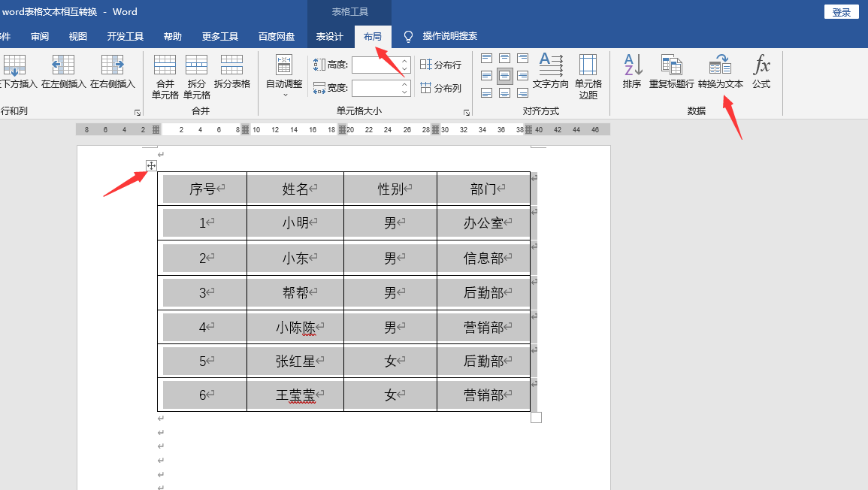
Task: Increase the row height stepper
Action: tap(404, 61)
